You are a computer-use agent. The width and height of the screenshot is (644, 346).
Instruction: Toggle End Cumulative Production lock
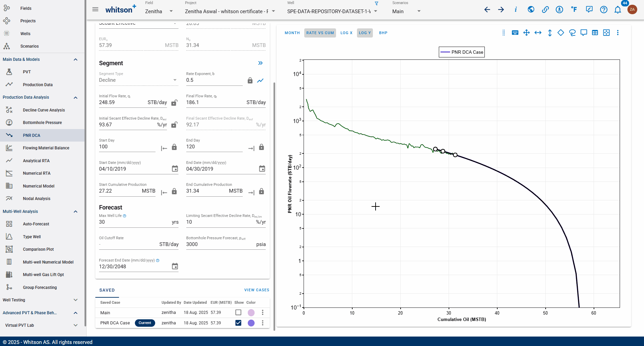click(x=261, y=191)
